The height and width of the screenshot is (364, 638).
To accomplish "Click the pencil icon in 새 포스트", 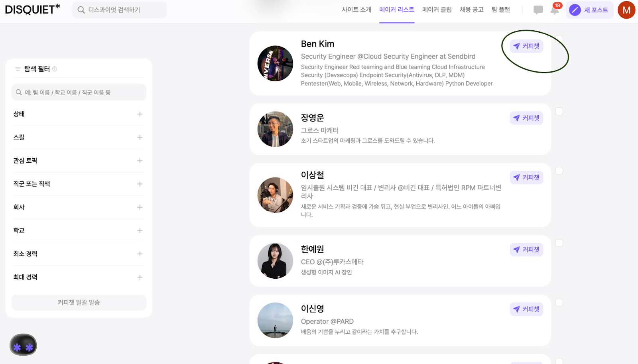I will (x=575, y=10).
